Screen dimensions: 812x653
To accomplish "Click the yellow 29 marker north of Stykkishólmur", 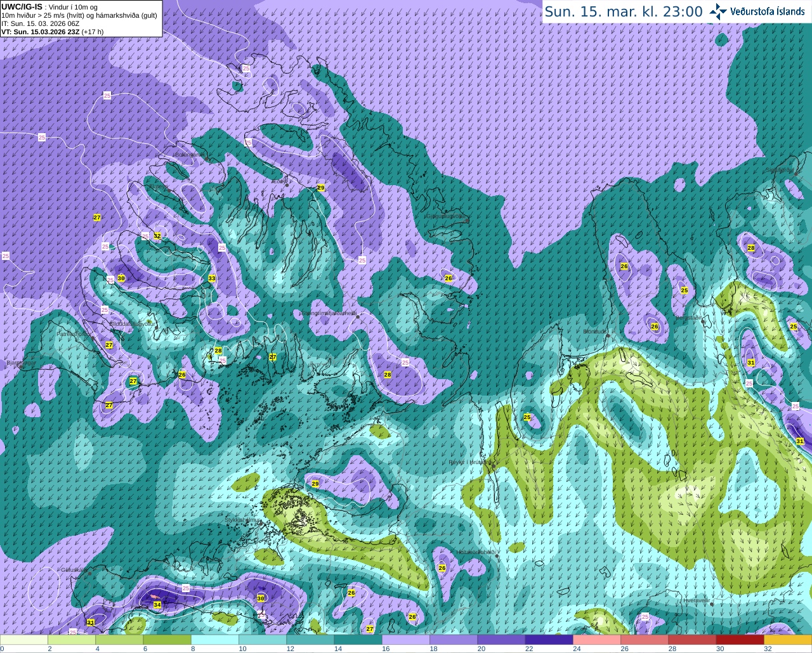I will pyautogui.click(x=315, y=484).
